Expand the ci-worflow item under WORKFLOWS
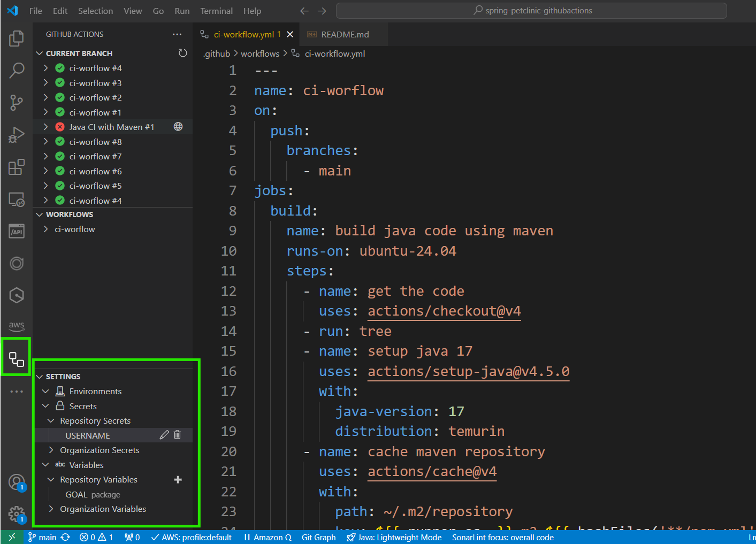This screenshot has width=756, height=544. [x=46, y=229]
